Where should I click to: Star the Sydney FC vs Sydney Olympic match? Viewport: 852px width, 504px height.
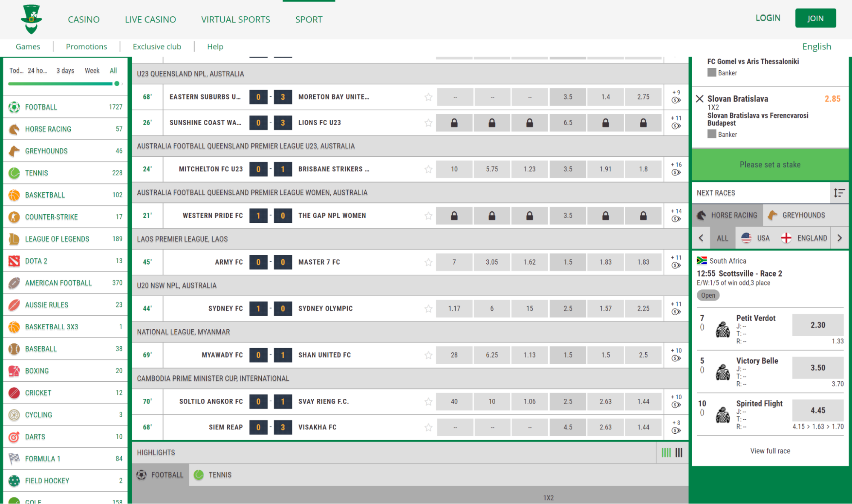(428, 308)
